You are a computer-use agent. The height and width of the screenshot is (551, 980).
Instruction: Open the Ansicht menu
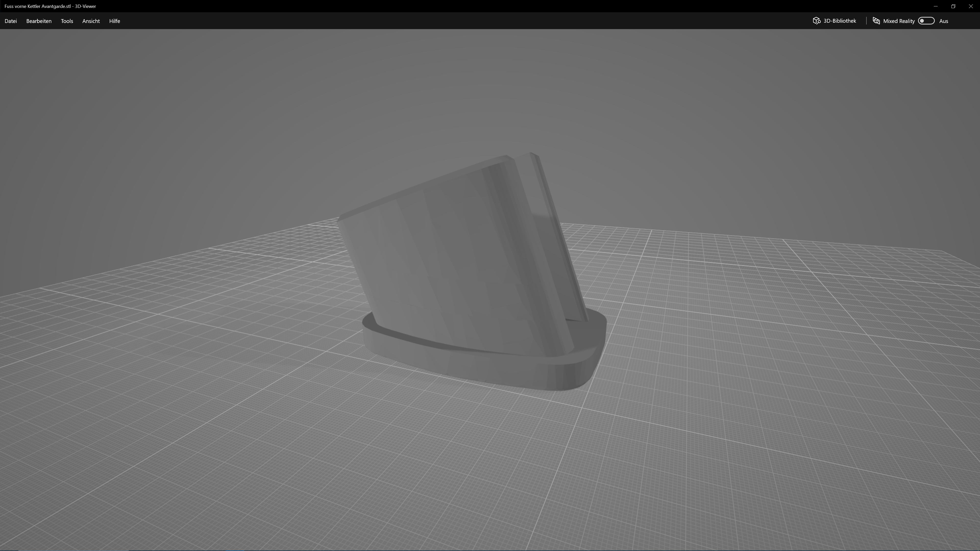click(91, 21)
